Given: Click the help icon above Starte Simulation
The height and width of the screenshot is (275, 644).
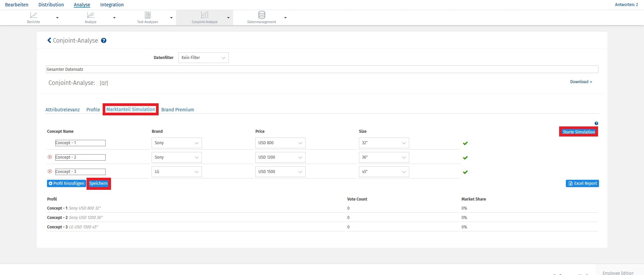Looking at the screenshot, I should click(x=596, y=123).
